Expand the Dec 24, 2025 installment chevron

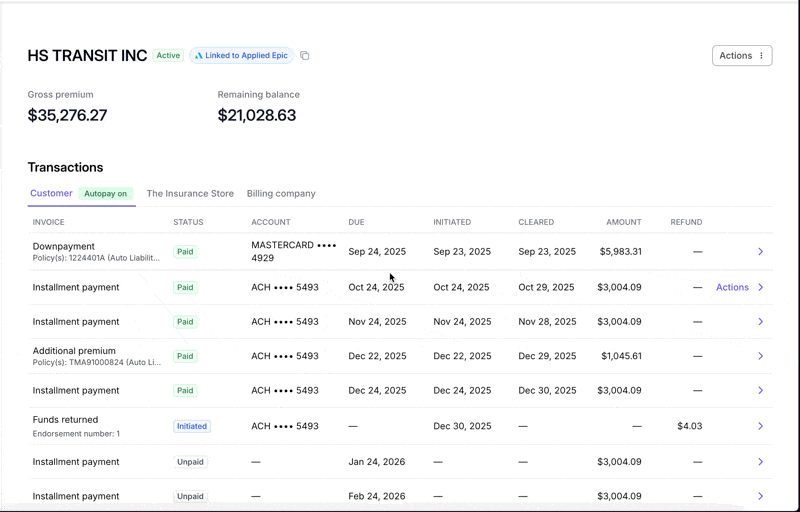tap(760, 391)
